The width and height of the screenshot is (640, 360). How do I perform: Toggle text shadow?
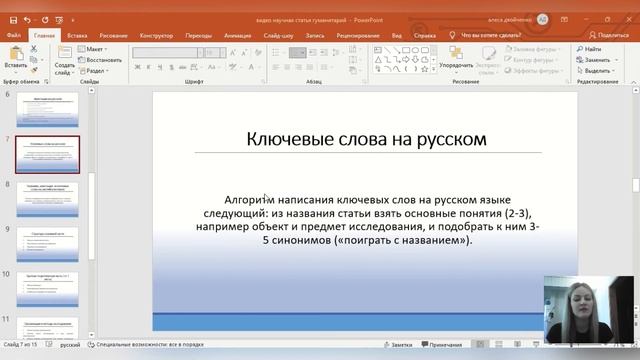coord(171,67)
